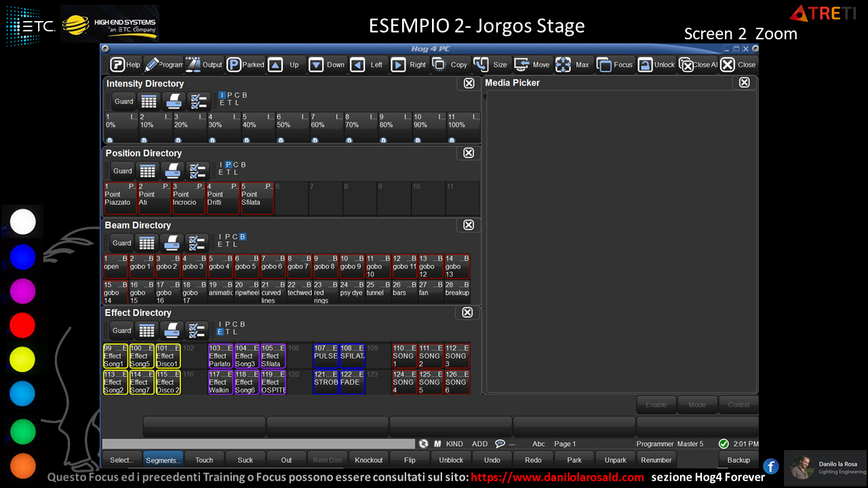Open the Facebook icon beside Danilo la Rosa

[x=770, y=466]
